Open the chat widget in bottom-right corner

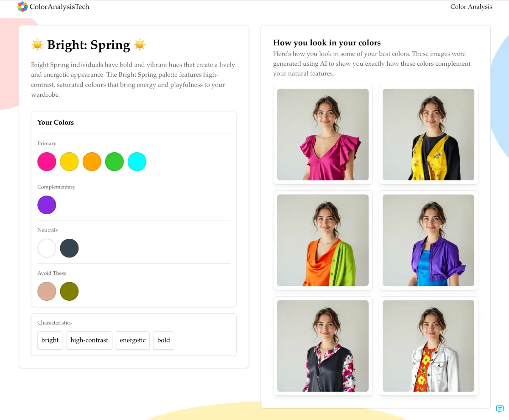[x=500, y=409]
